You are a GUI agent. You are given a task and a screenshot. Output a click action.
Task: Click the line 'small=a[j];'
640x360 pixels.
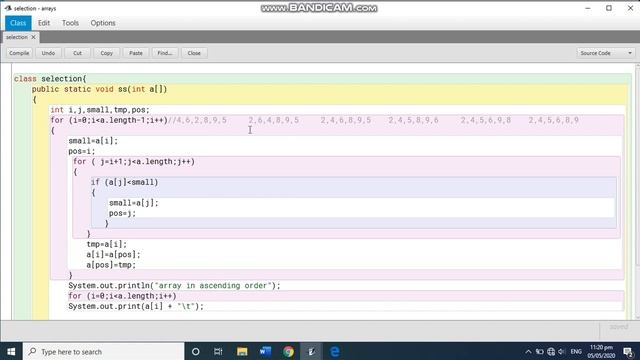pyautogui.click(x=133, y=203)
